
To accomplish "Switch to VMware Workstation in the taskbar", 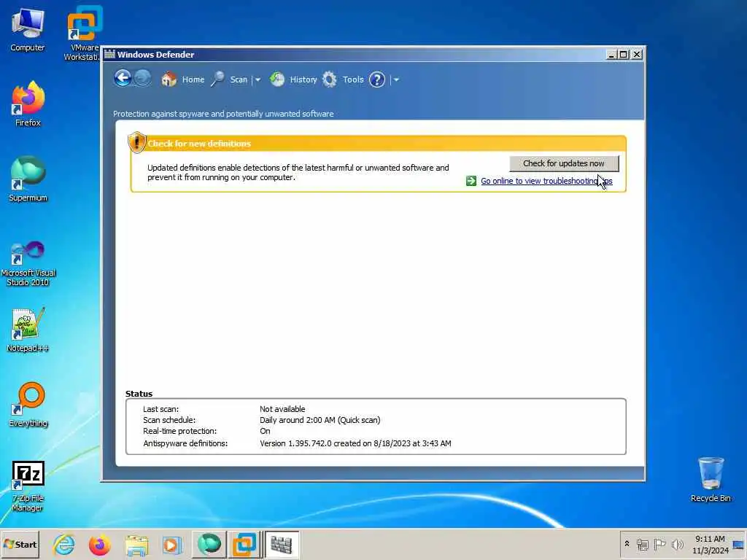I will (244, 544).
